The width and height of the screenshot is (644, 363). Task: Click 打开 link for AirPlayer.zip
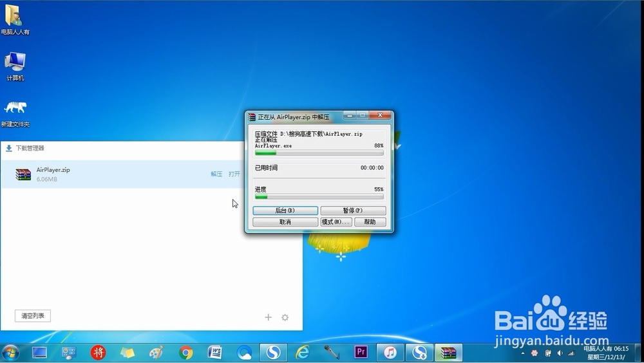coord(234,174)
